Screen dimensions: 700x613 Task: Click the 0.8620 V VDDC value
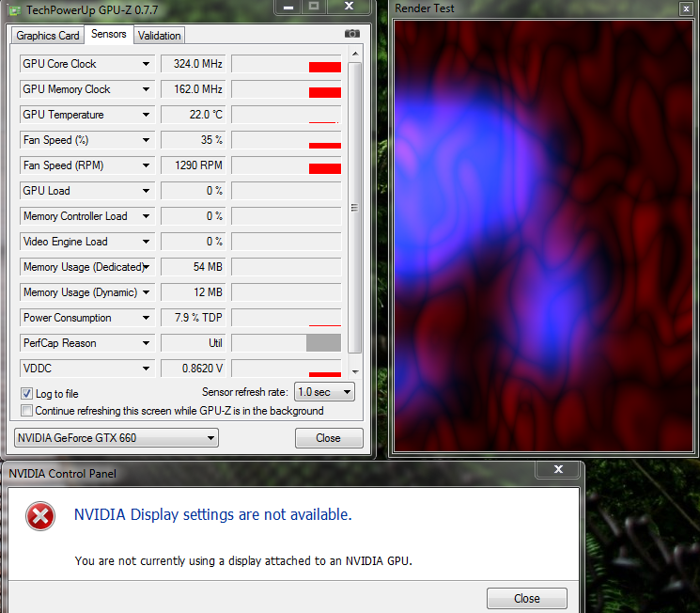[194, 369]
